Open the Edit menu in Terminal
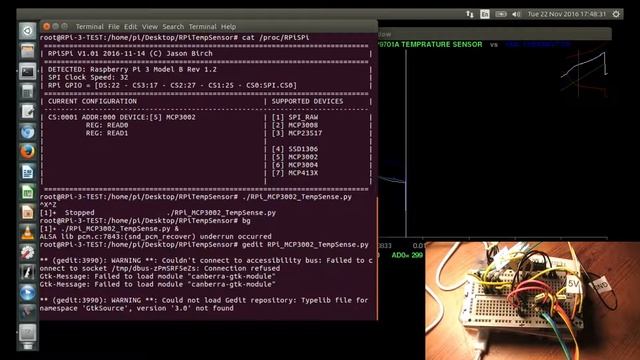This screenshot has width=640, height=360. pyautogui.click(x=131, y=27)
